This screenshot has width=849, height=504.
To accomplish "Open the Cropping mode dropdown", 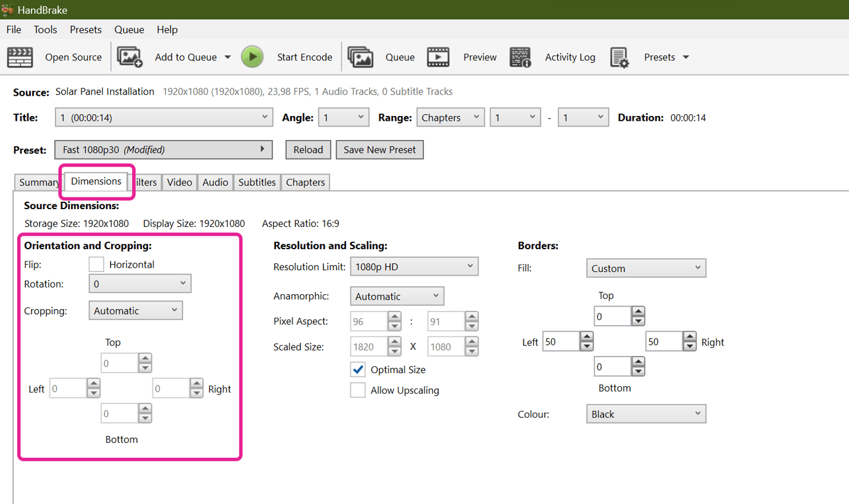I will tap(135, 310).
